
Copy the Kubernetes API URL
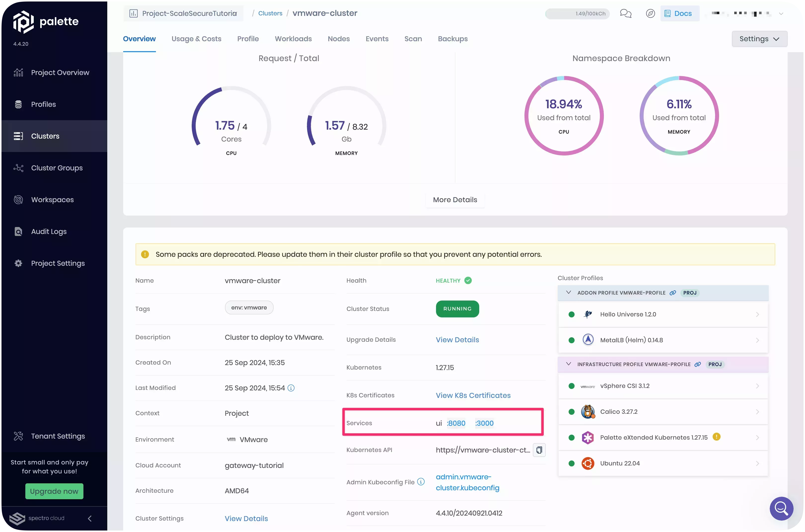point(539,450)
